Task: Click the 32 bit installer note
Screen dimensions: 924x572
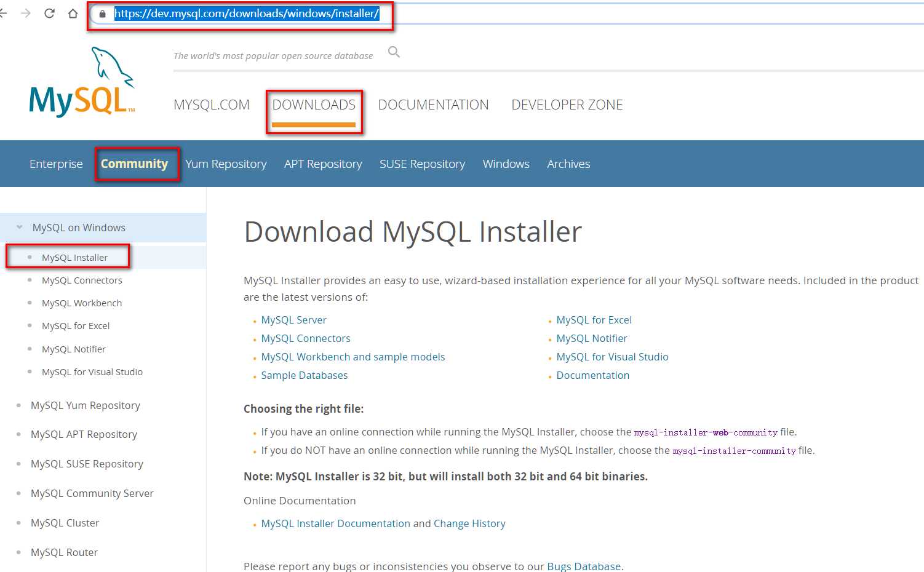Action: 445,477
